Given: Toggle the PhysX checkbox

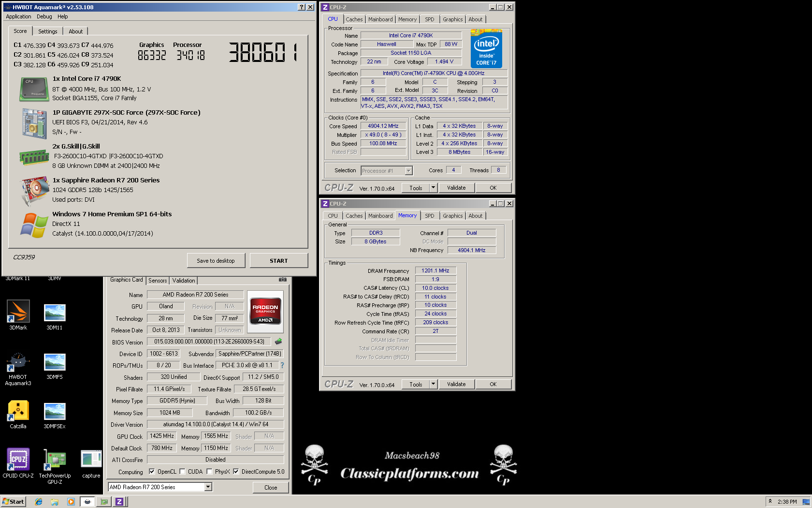Looking at the screenshot, I should click(209, 471).
